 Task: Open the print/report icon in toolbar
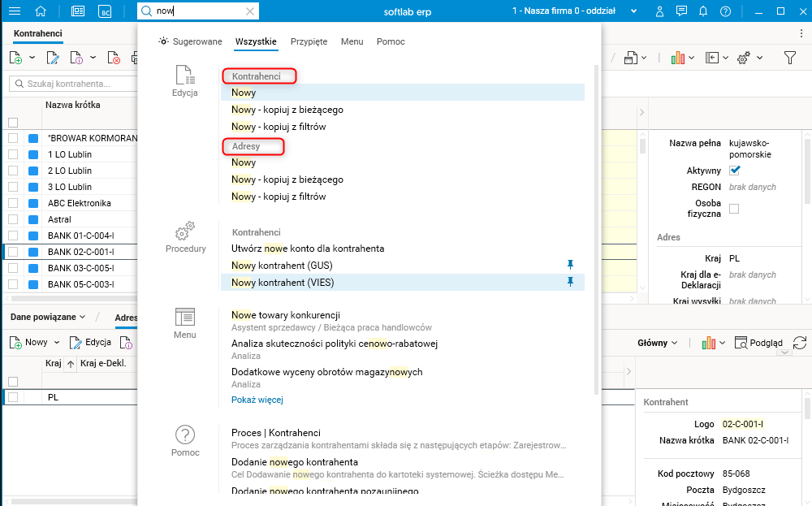tap(630, 58)
